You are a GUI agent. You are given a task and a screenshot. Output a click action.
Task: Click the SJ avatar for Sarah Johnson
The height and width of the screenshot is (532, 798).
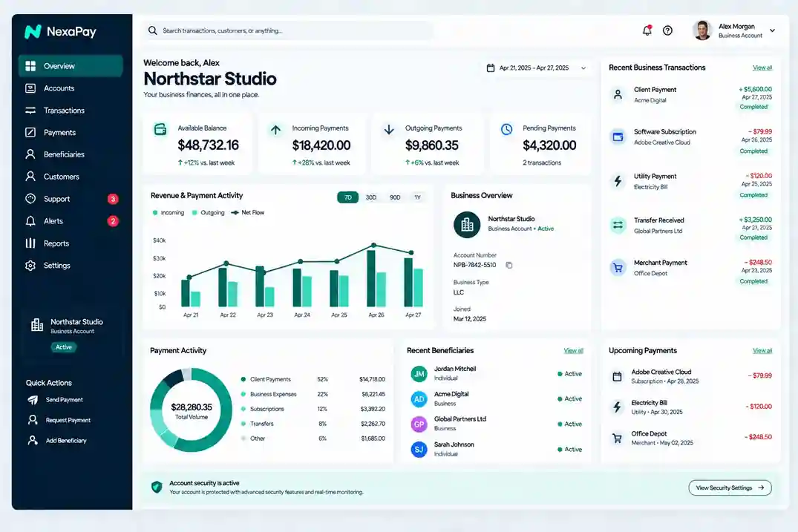[419, 449]
